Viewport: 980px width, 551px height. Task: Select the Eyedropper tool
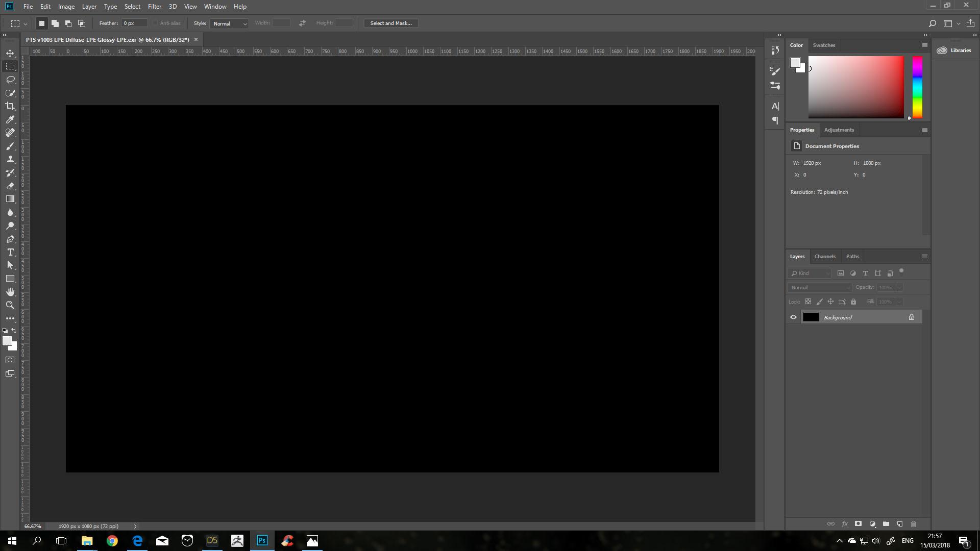10,119
